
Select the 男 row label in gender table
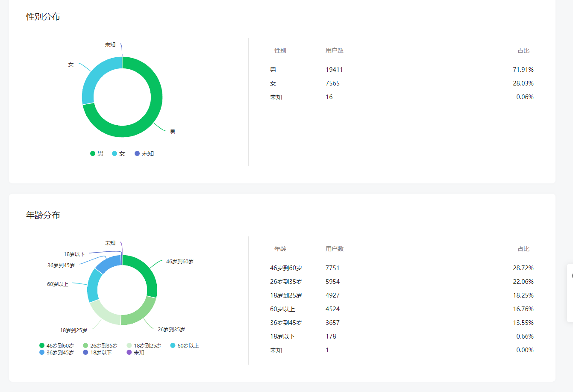273,70
